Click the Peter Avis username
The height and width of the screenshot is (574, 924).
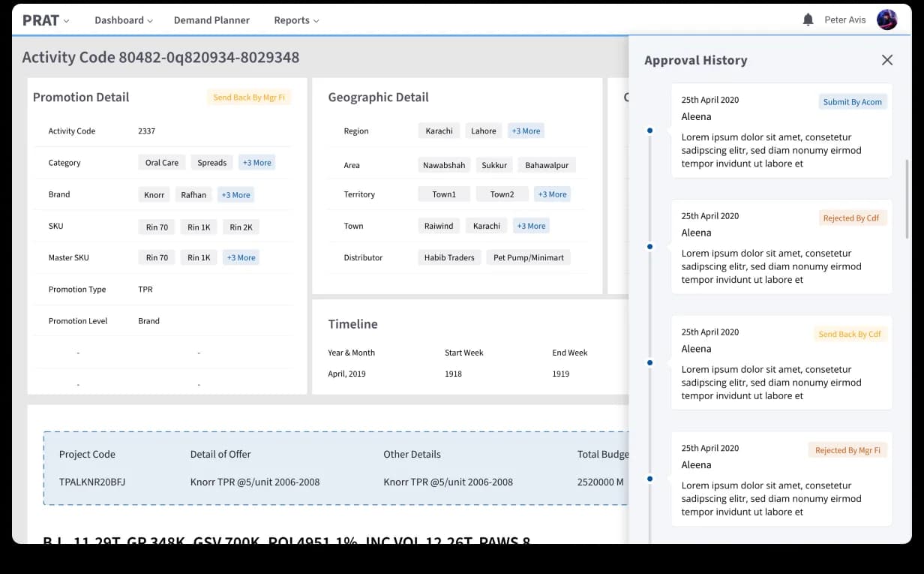coord(845,20)
